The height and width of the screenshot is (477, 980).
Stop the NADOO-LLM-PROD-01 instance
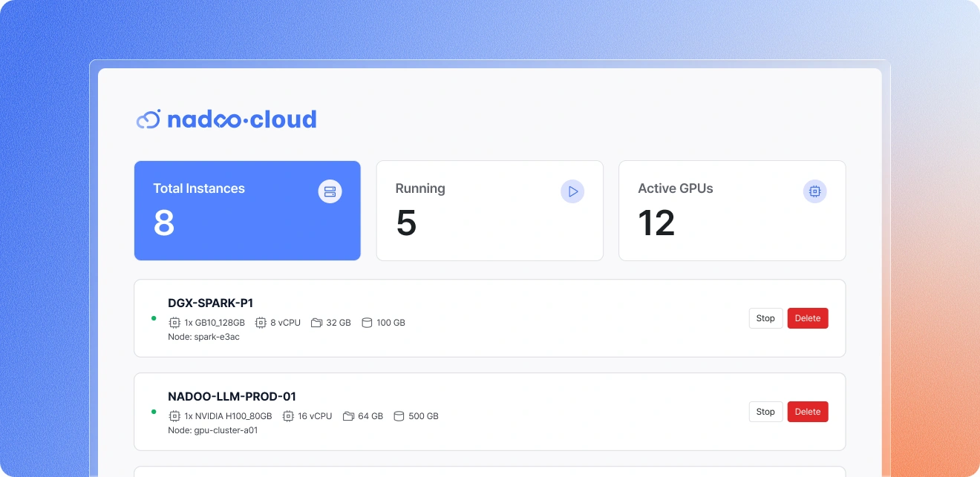(x=765, y=412)
